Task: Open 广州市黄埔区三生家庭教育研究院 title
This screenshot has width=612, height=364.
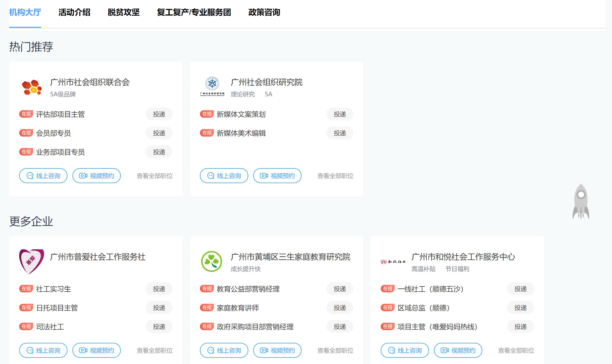Action: click(x=291, y=257)
